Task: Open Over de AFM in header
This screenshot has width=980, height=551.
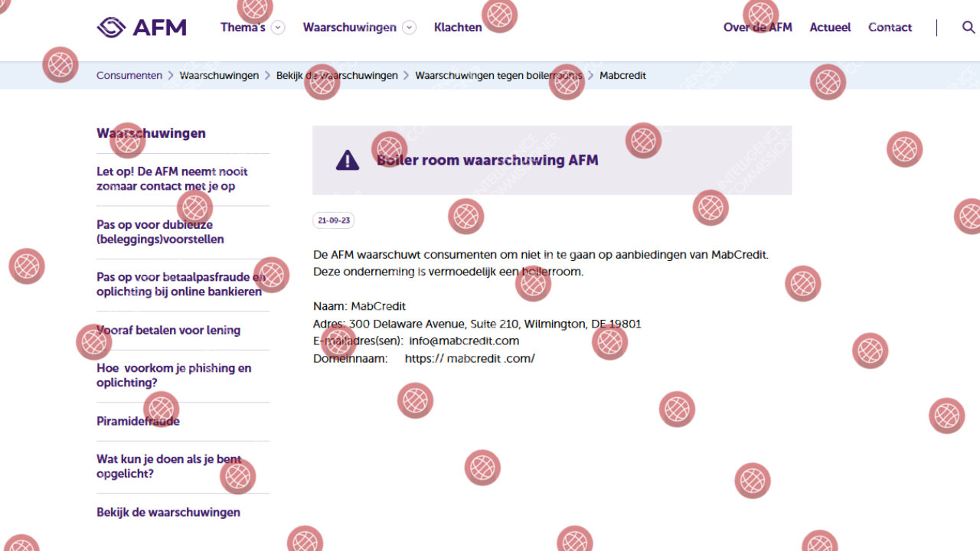Action: [758, 28]
